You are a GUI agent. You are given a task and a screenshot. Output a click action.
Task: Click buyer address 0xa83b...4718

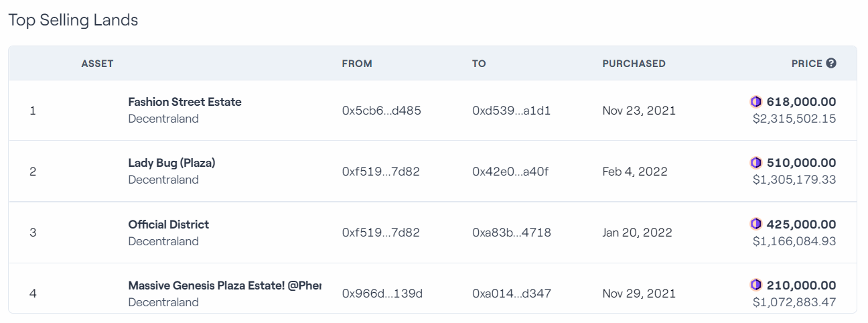512,233
